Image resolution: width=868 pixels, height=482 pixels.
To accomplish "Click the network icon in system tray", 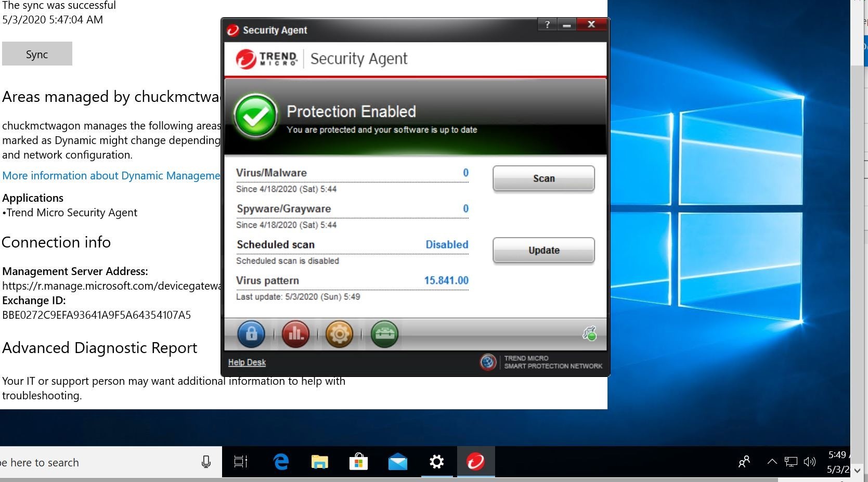I will click(x=791, y=462).
